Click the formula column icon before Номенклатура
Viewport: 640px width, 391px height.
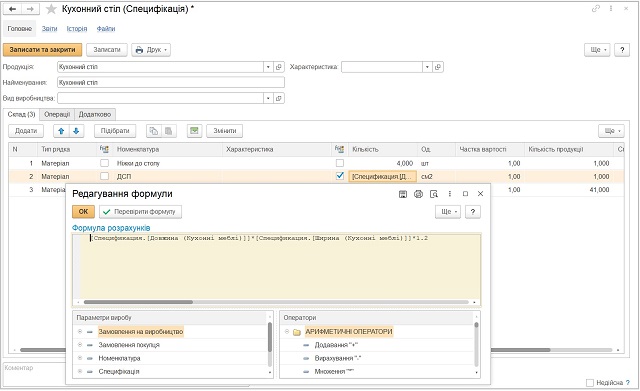tap(104, 149)
